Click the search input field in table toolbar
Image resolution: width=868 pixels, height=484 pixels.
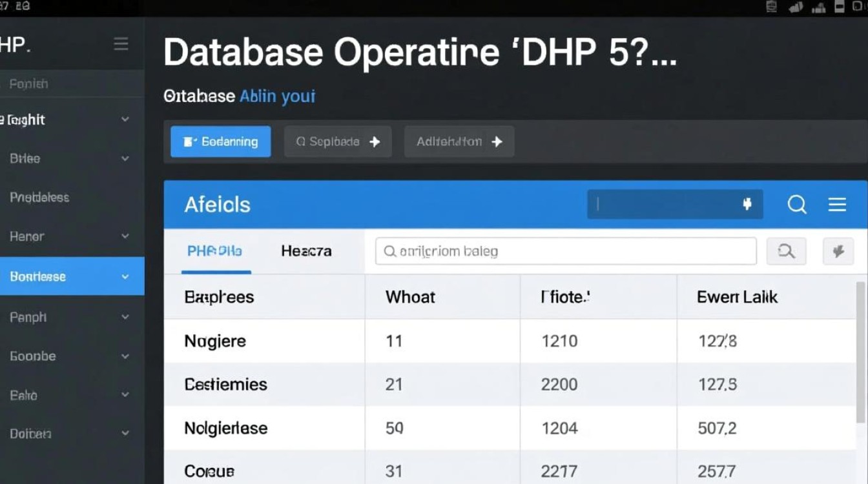coord(566,251)
